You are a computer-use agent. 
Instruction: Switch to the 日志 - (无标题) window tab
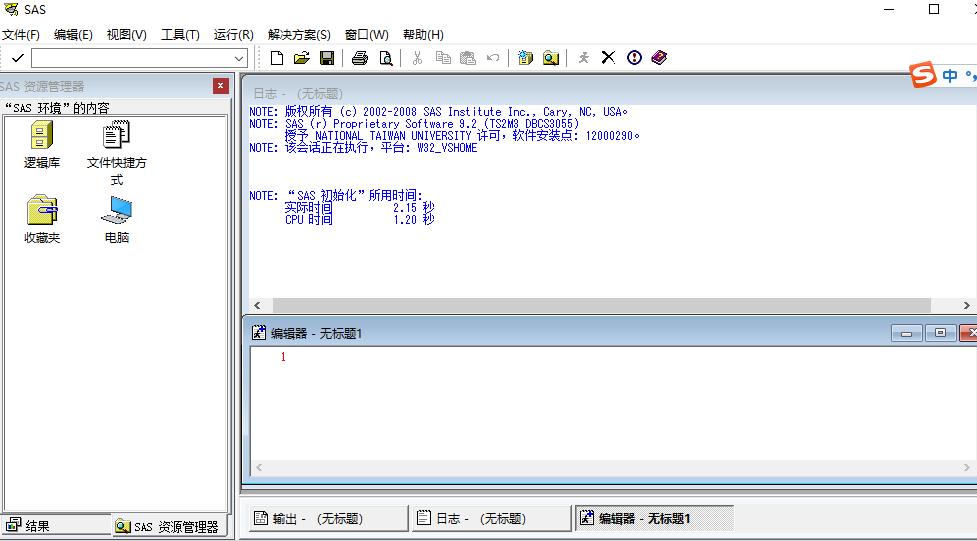click(492, 518)
